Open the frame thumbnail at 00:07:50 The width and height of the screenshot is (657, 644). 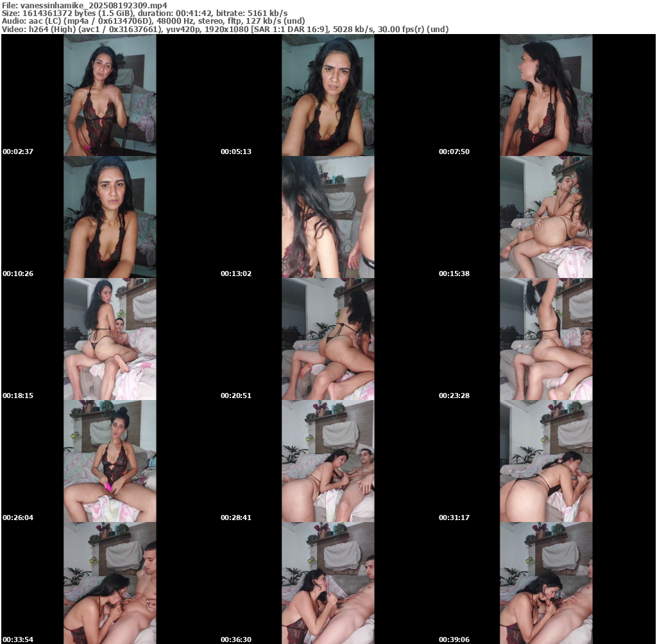click(x=546, y=95)
